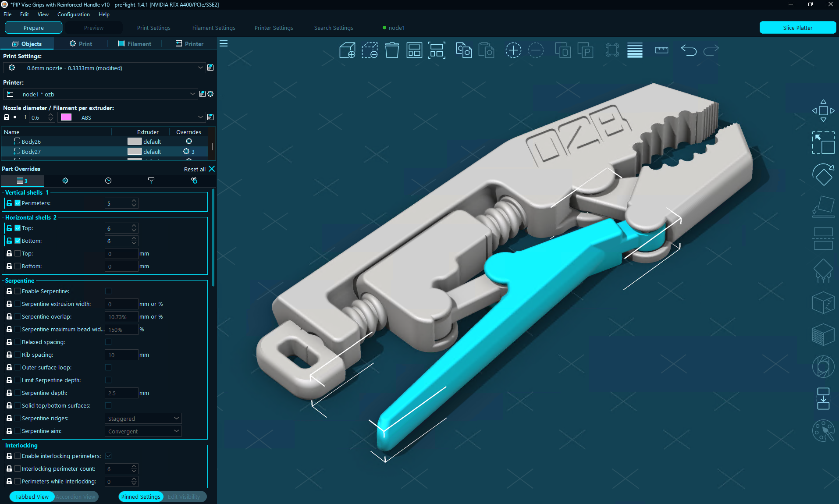Switch to Accordion View
Image resolution: width=839 pixels, height=504 pixels.
75,497
